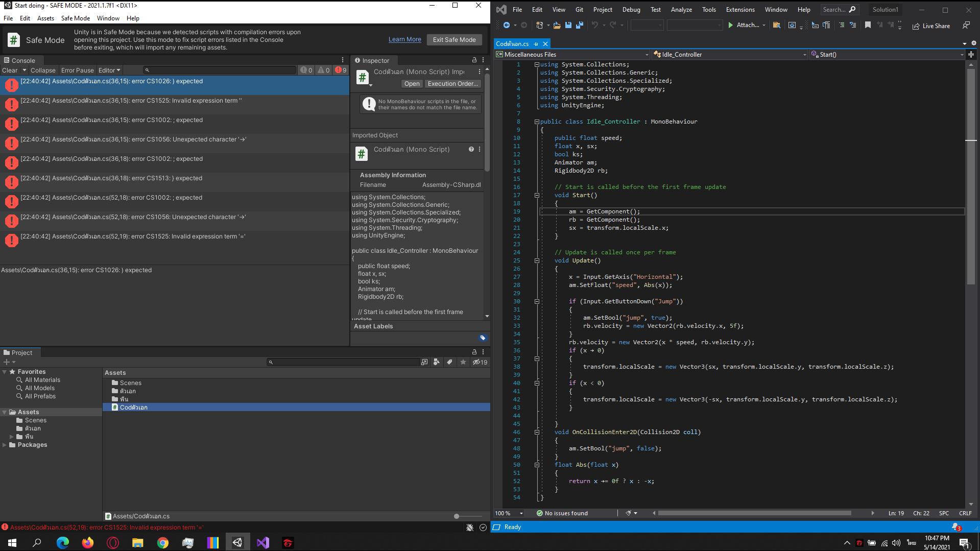Click the Learn More link

click(404, 40)
